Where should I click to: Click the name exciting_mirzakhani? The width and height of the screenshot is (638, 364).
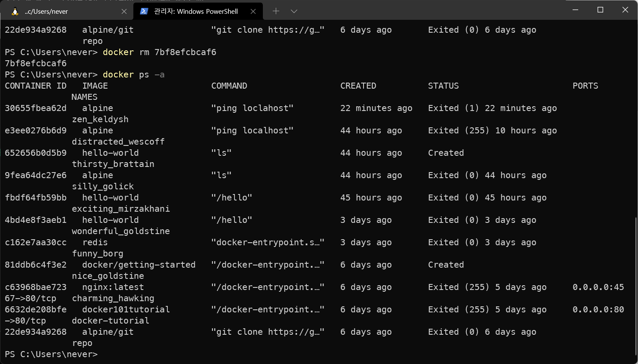[x=121, y=209]
